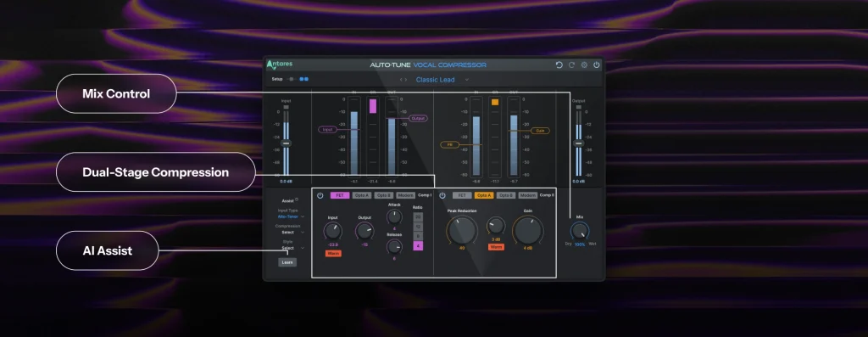Select Modern mode for Comp I
This screenshot has width=868, height=337.
pyautogui.click(x=405, y=195)
